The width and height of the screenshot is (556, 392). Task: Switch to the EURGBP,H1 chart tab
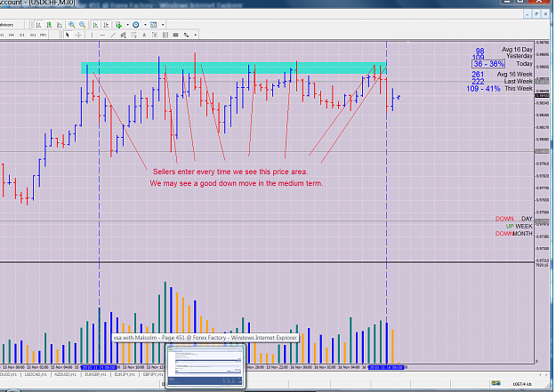coord(95,374)
